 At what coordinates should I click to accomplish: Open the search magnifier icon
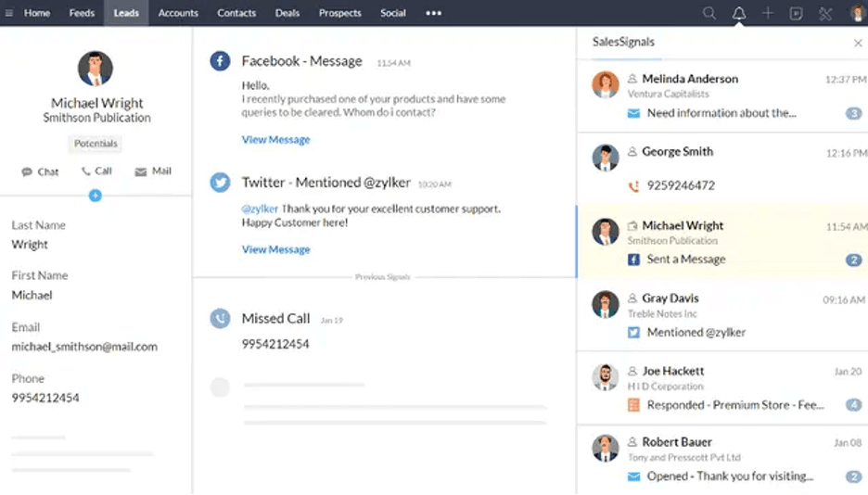click(709, 13)
